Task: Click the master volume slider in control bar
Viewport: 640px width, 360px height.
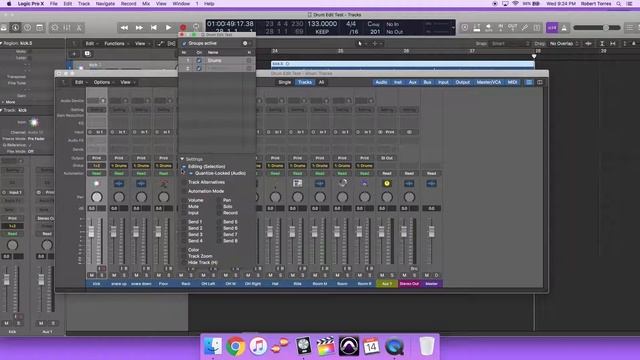Action: tap(597, 27)
